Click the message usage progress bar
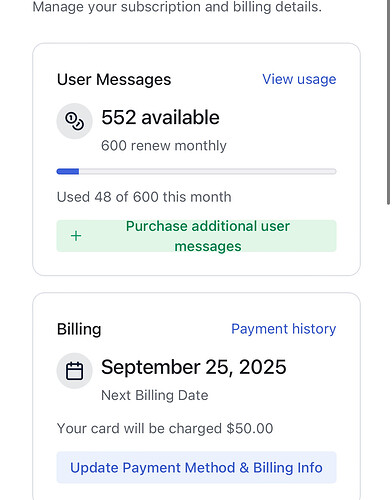The image size is (392, 500). [x=196, y=172]
